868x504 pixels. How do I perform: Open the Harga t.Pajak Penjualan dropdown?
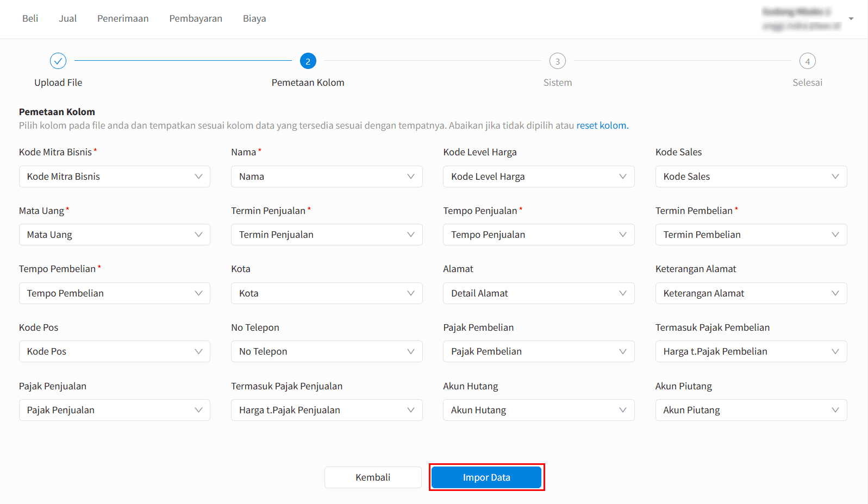327,410
